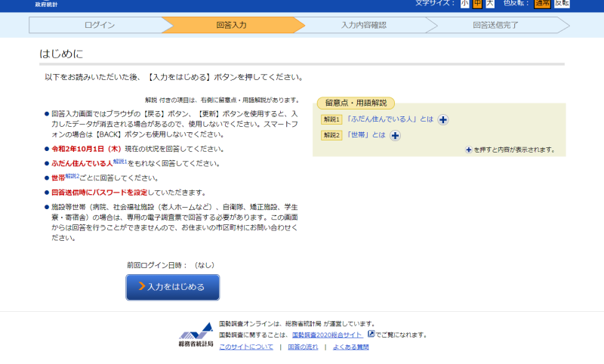Click the ログイン step in progress bar
The image size is (604, 364).
(100, 25)
